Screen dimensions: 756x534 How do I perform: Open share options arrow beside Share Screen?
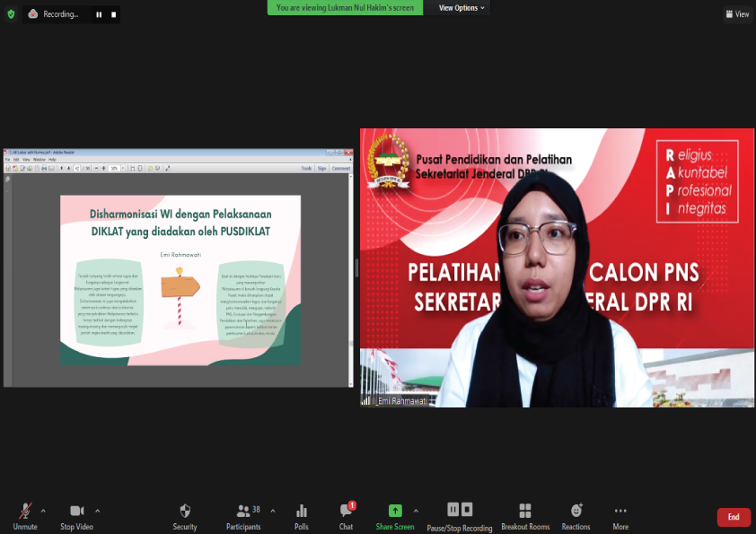pos(416,511)
